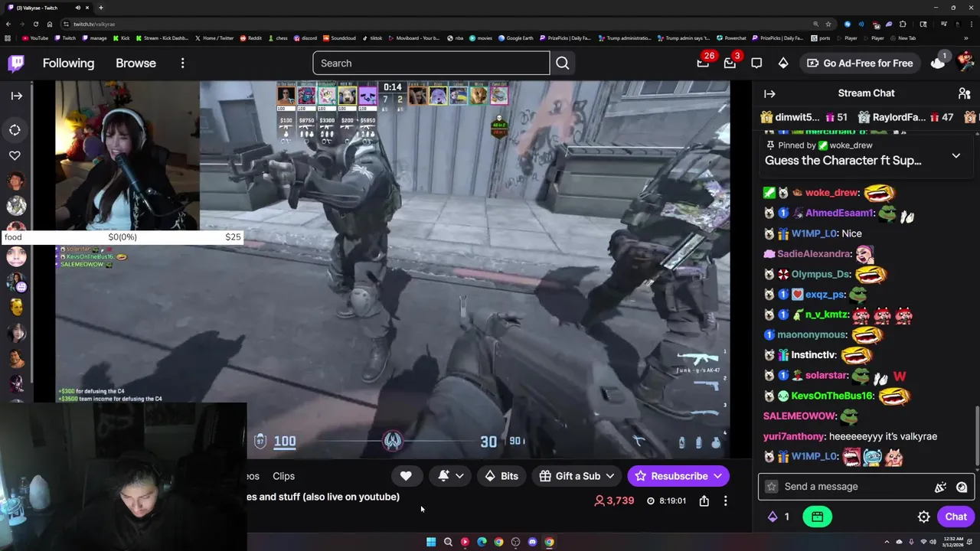Screen dimensions: 980x551
Task: Go to the Browse tab
Action: pos(136,63)
